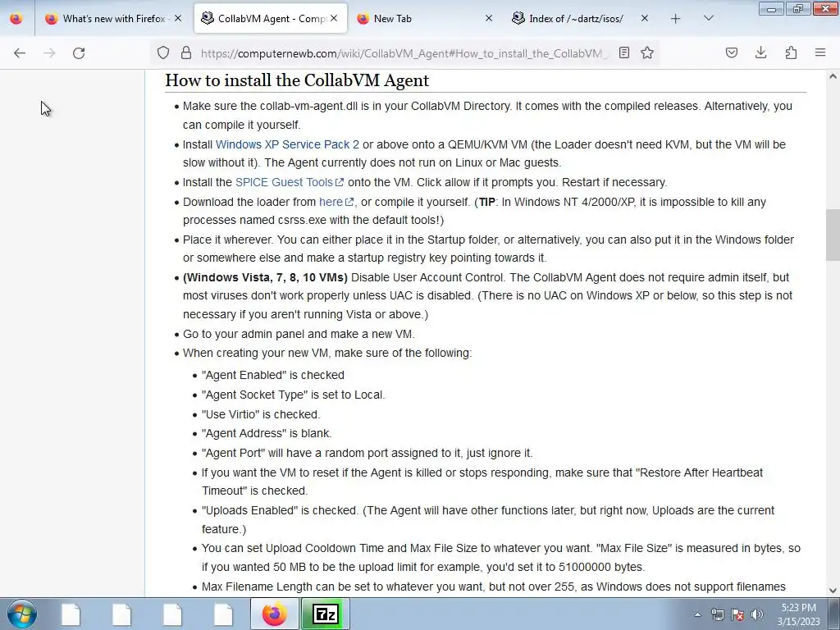Open Firefox View pinned icon
The width and height of the screenshot is (840, 630).
[x=16, y=19]
